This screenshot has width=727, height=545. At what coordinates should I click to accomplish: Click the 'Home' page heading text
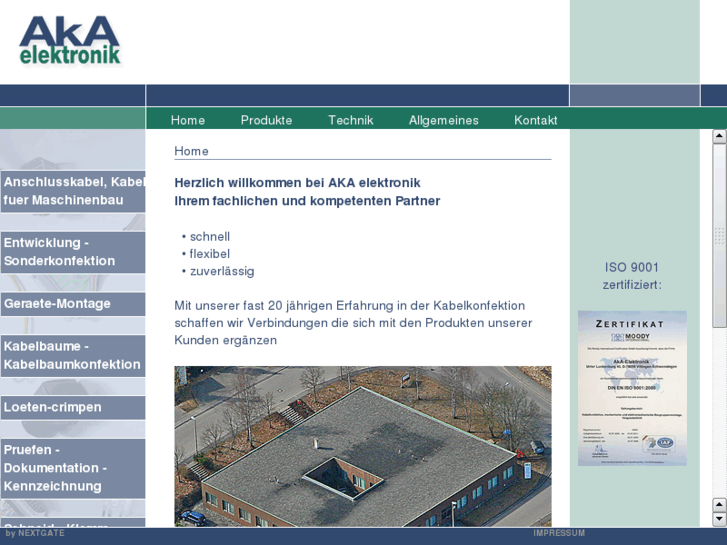(191, 151)
